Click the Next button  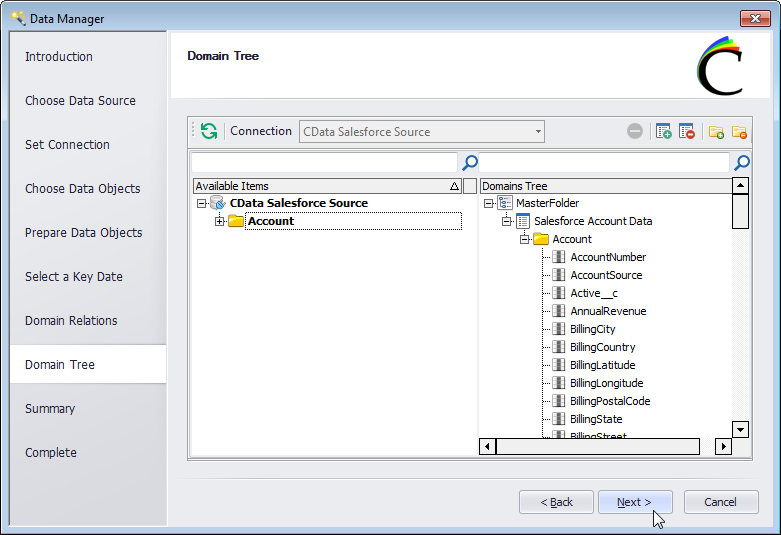point(634,502)
